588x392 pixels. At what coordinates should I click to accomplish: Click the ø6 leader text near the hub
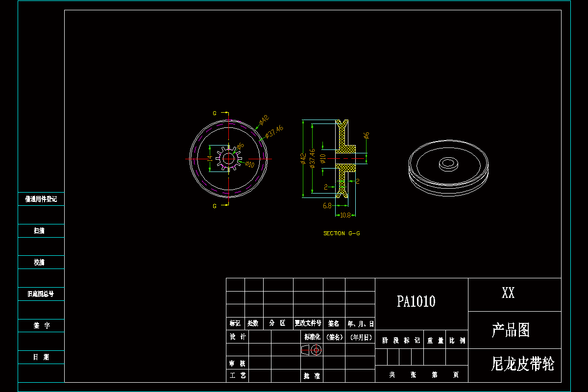tap(240, 146)
